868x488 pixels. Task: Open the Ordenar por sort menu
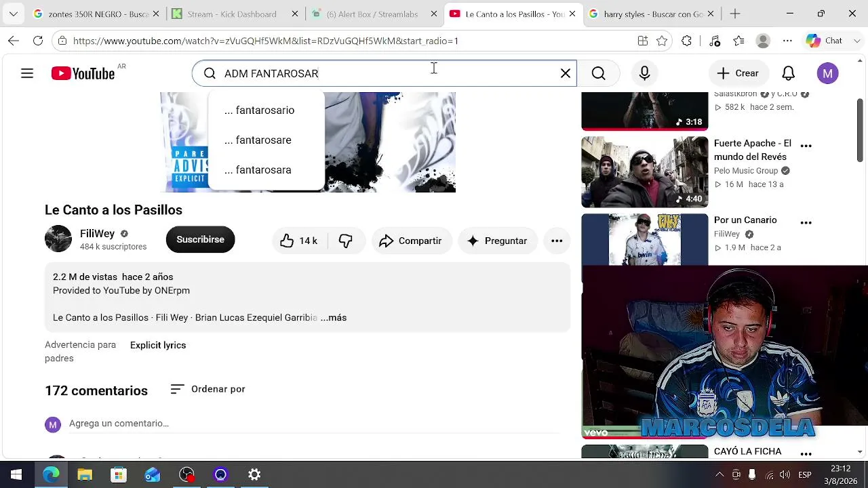tap(208, 389)
